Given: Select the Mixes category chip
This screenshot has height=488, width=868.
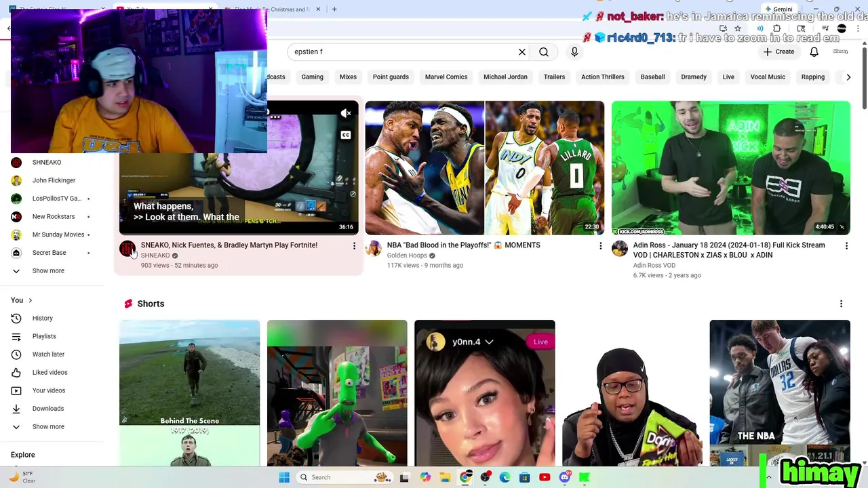Looking at the screenshot, I should click(348, 77).
